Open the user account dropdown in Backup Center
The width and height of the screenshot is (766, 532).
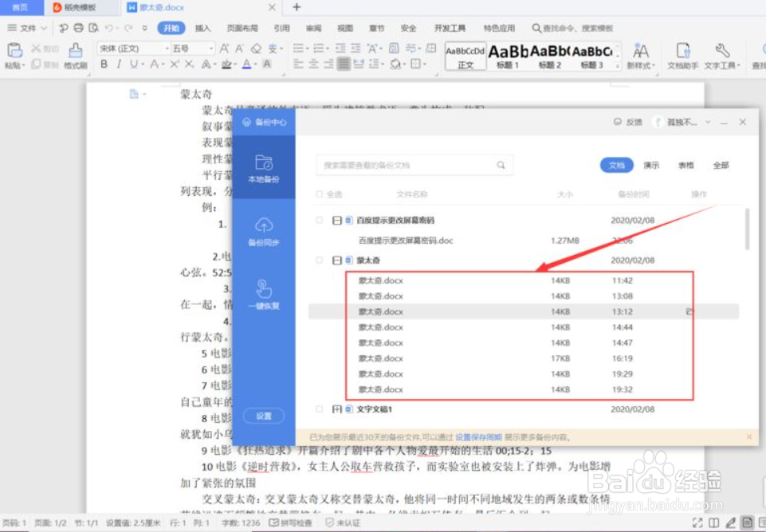pyautogui.click(x=708, y=122)
